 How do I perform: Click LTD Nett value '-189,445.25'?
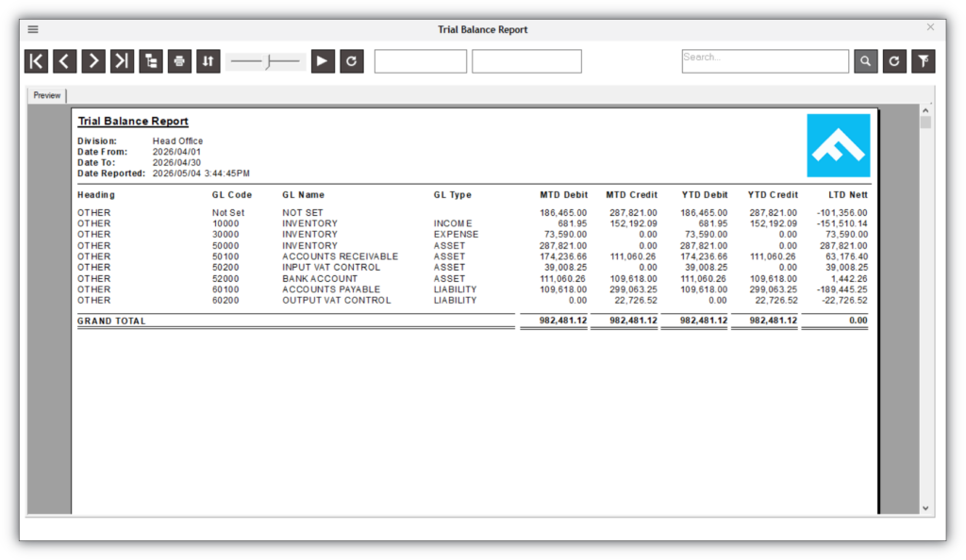[842, 289]
